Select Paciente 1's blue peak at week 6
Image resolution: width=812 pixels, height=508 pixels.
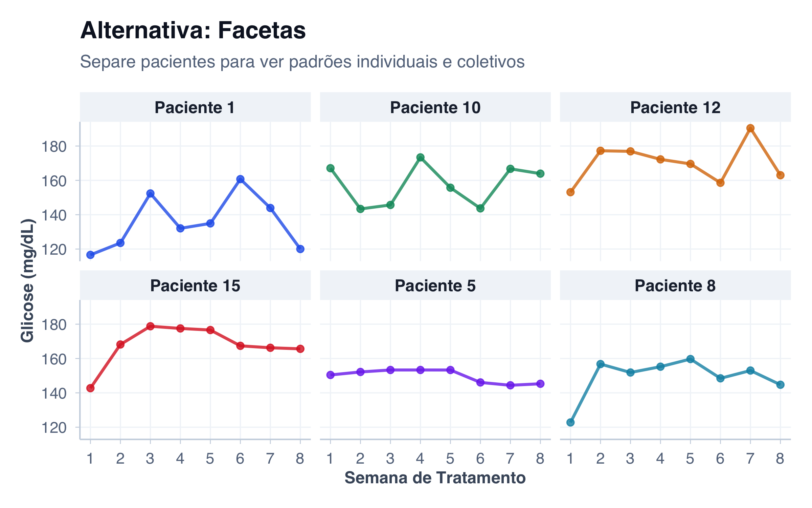(x=240, y=179)
